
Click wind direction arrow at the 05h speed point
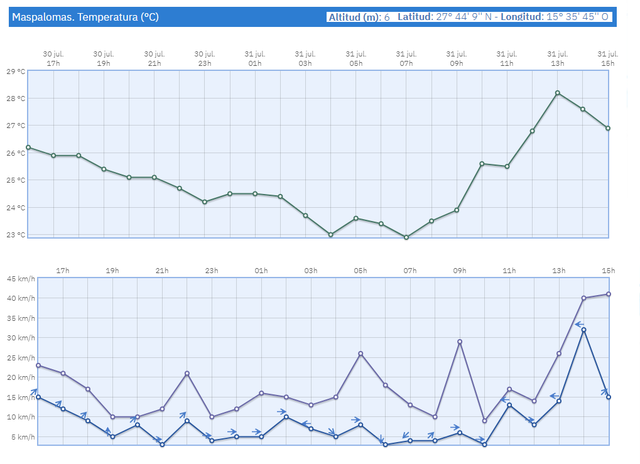(x=356, y=420)
